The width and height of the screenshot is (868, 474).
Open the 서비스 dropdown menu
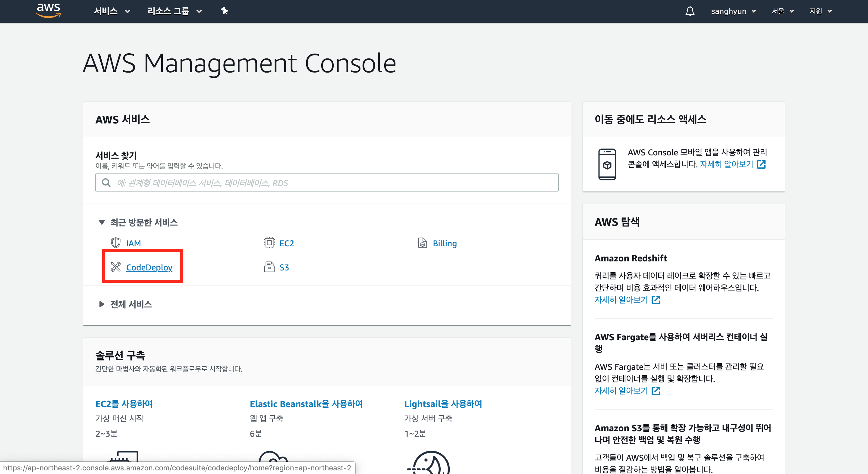112,11
